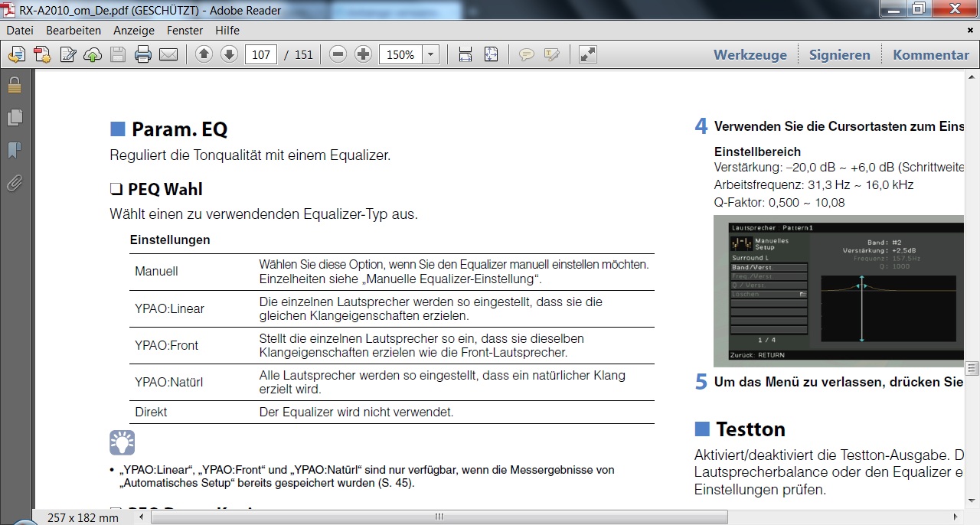The image size is (980, 525).
Task: Click 'Wählt einen zu verwendenden Equalizer-Typ aus.'
Action: pyautogui.click(x=264, y=214)
